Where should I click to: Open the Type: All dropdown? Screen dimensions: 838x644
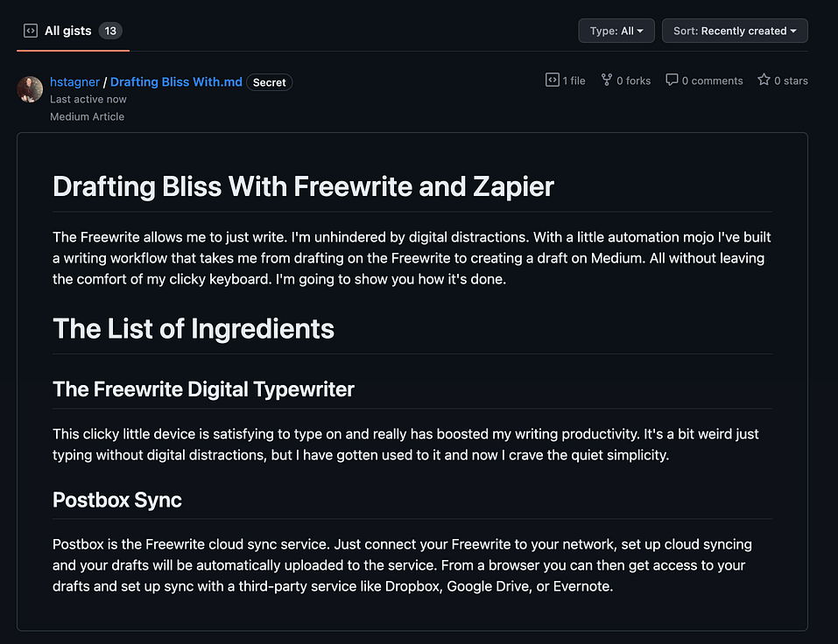pyautogui.click(x=616, y=31)
